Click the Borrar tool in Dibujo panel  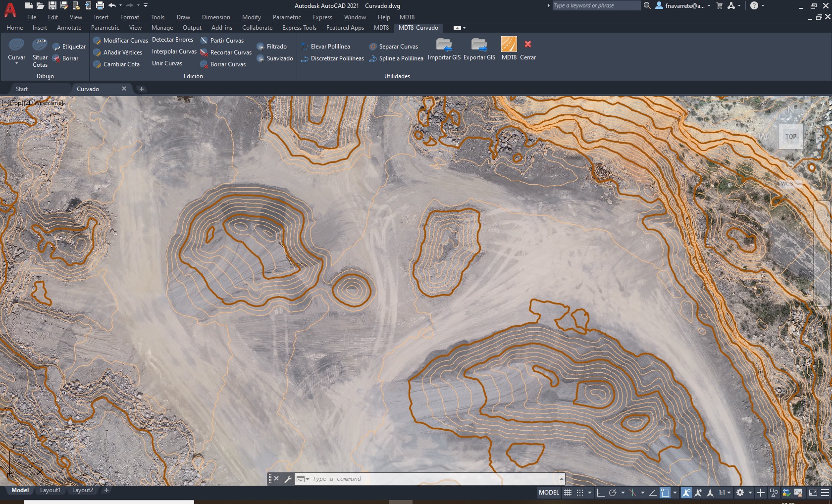pyautogui.click(x=65, y=58)
